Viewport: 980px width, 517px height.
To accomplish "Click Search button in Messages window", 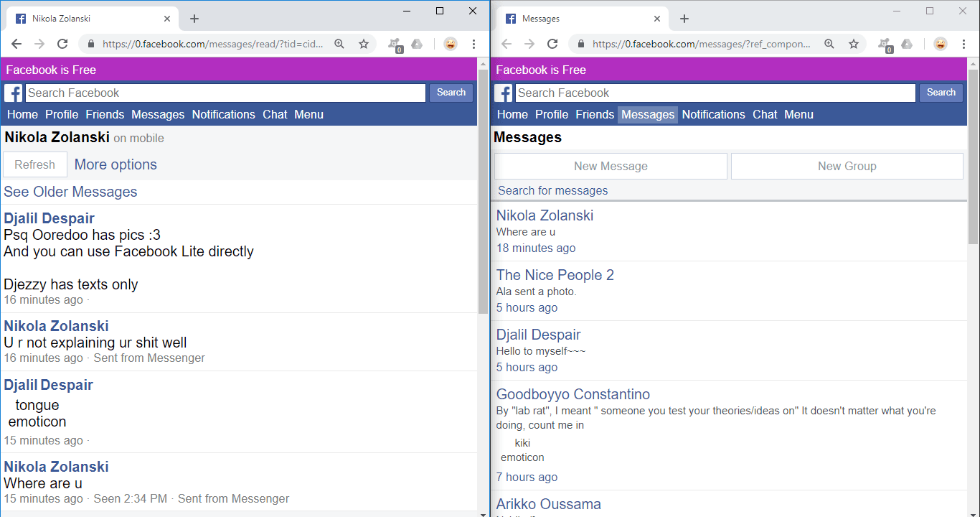I will [x=941, y=93].
